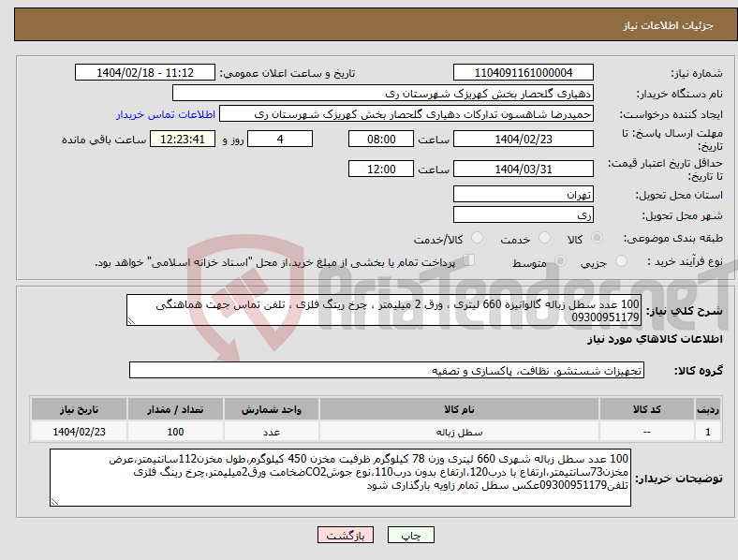Click the بازگشت back button

[x=346, y=535]
